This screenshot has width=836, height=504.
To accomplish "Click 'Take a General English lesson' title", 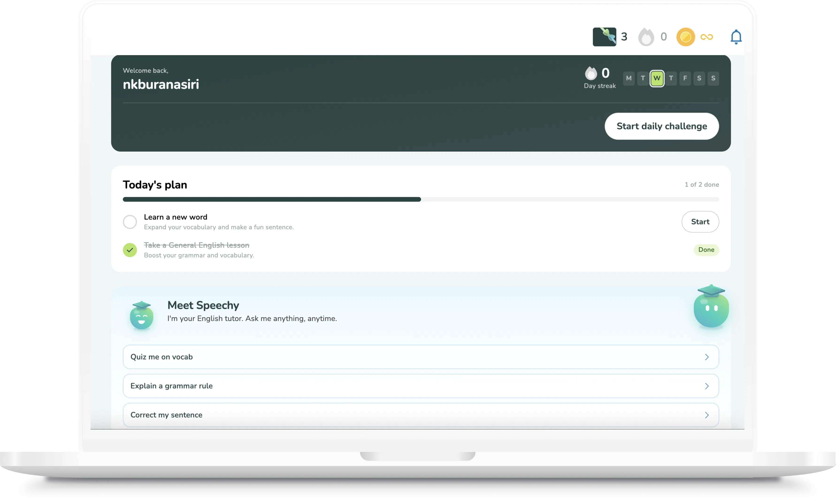I will tap(196, 245).
